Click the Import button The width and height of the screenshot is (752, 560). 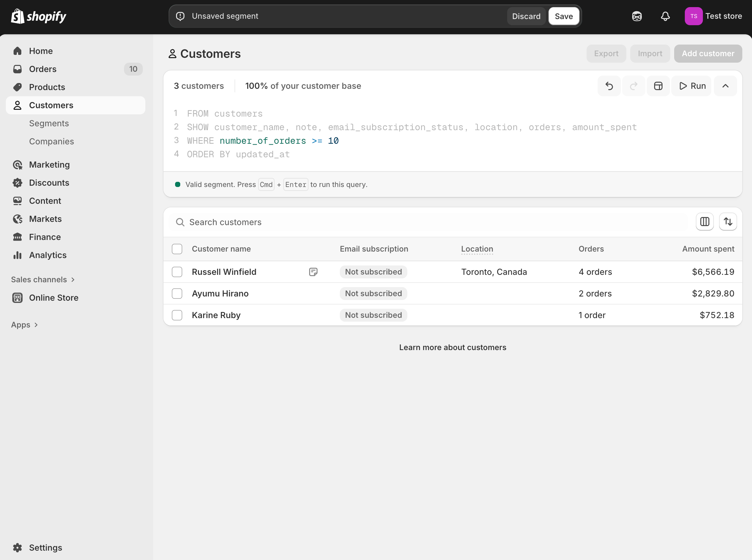650,54
